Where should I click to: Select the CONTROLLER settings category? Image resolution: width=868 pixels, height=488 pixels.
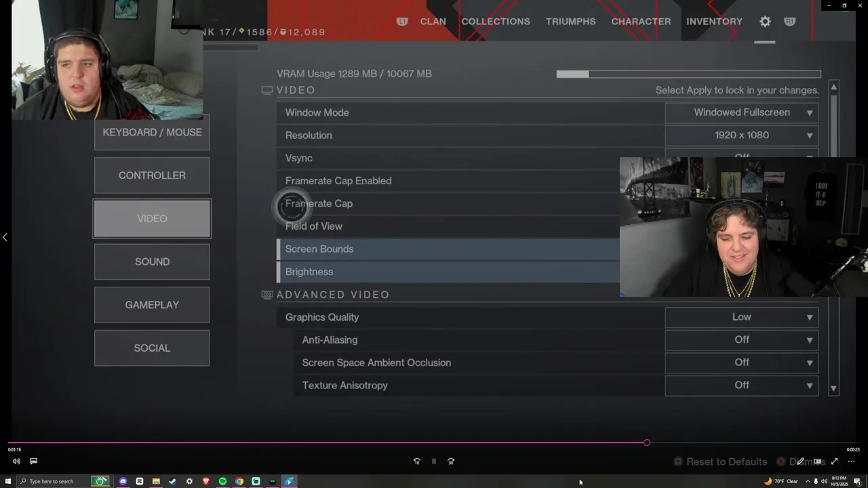tap(152, 176)
